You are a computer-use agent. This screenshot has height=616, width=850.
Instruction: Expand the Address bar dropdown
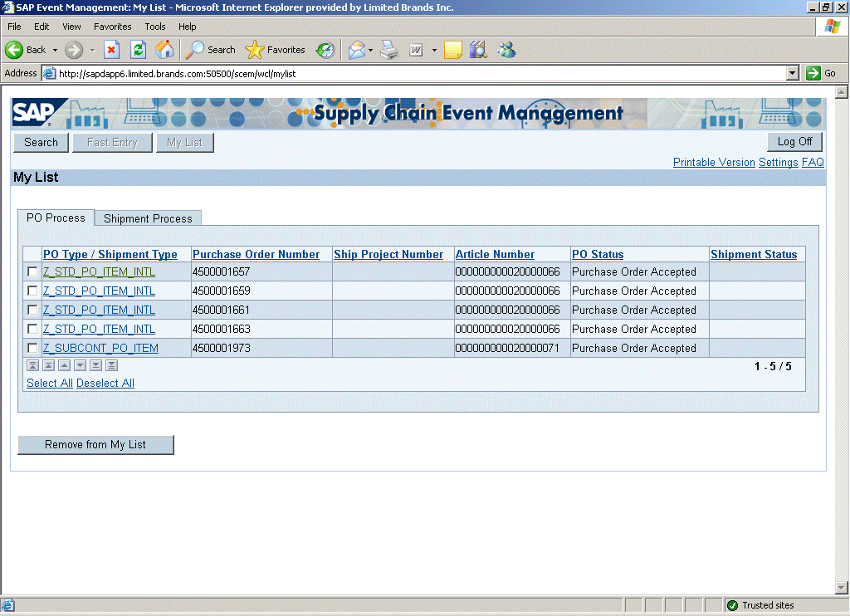(793, 73)
